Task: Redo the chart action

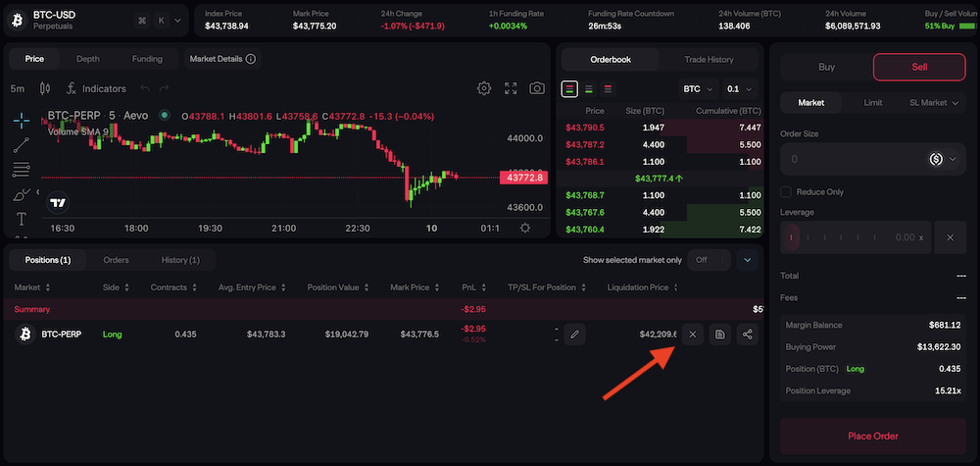Action: point(164,89)
